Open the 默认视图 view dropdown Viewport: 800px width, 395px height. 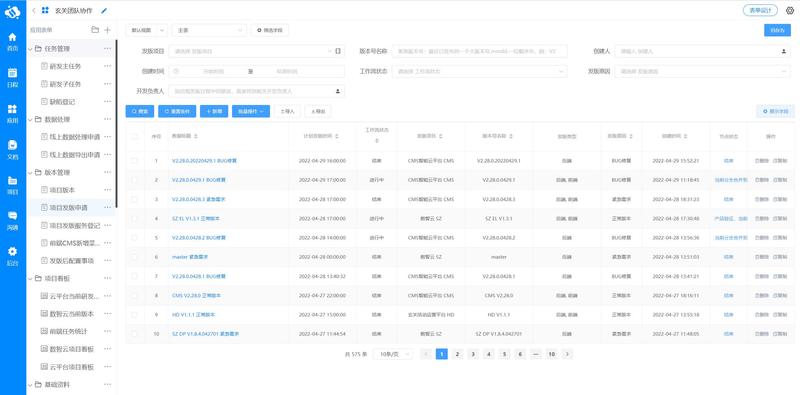tap(146, 30)
